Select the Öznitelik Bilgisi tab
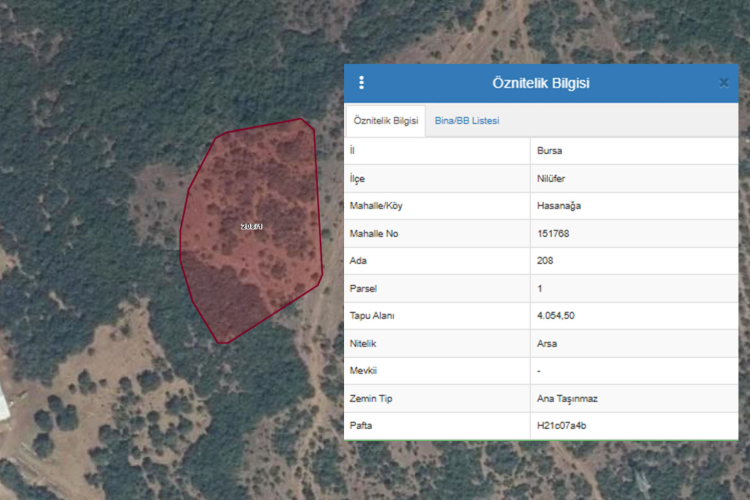 (x=386, y=121)
